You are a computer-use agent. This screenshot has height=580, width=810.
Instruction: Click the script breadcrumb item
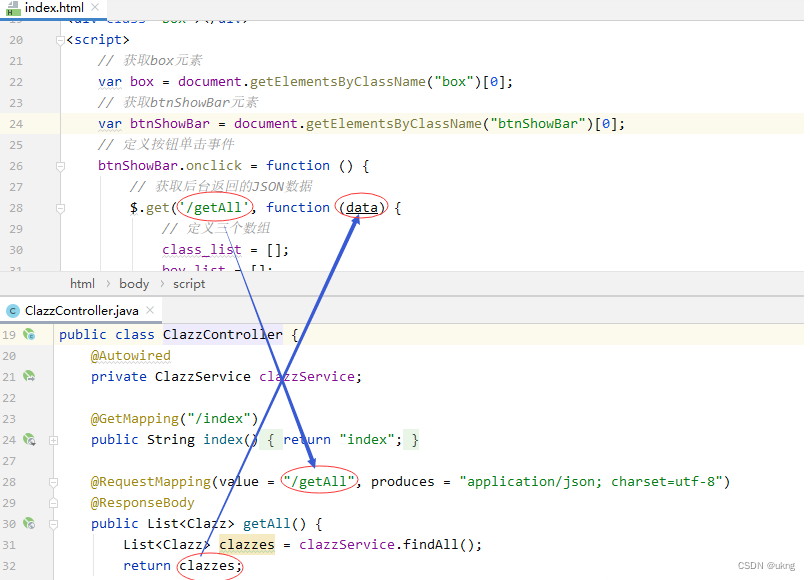click(x=188, y=283)
